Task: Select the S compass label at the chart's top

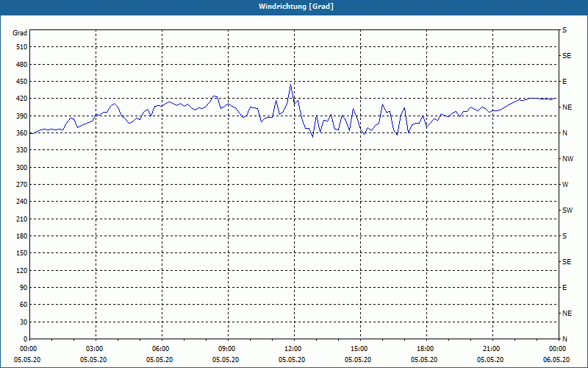Action: coord(564,30)
